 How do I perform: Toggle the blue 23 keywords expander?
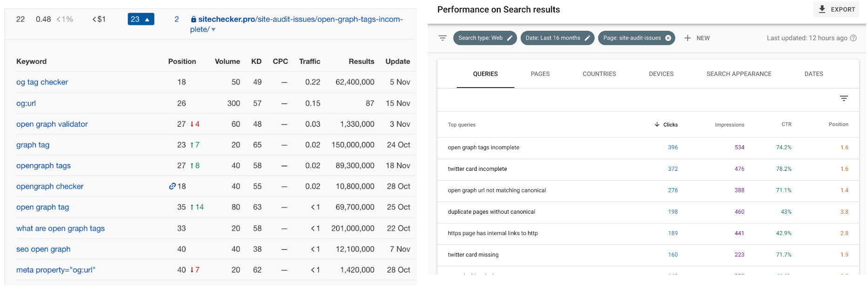(x=141, y=19)
